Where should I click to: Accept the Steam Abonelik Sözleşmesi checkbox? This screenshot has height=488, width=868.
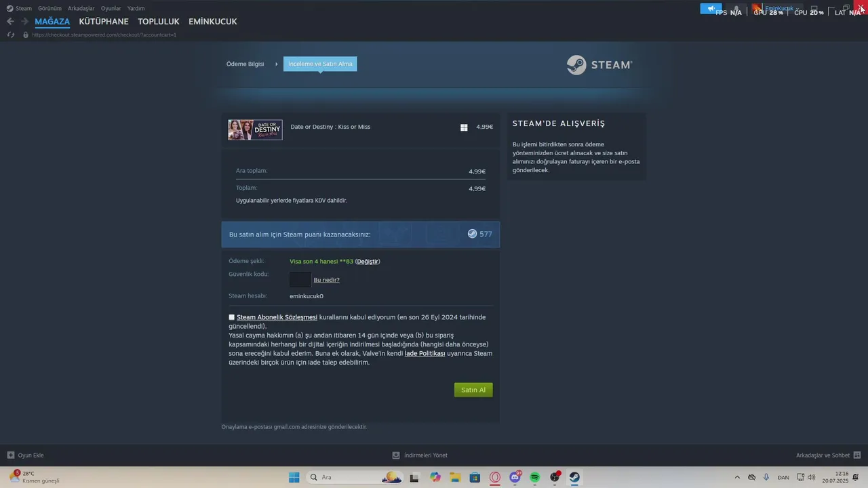pyautogui.click(x=232, y=317)
